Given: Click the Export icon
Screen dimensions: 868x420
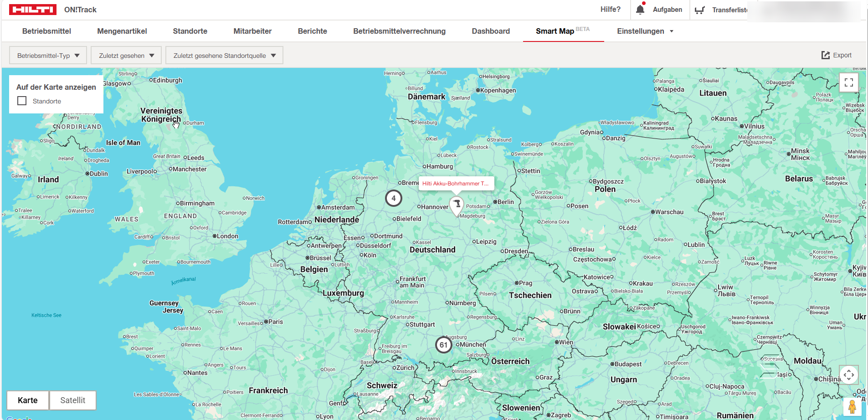Looking at the screenshot, I should tap(825, 55).
